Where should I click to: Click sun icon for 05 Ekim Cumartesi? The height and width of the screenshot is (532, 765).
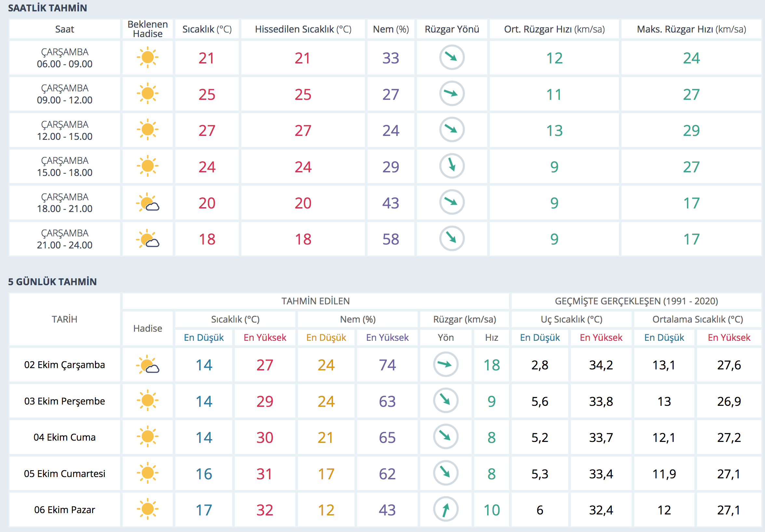coord(147,473)
